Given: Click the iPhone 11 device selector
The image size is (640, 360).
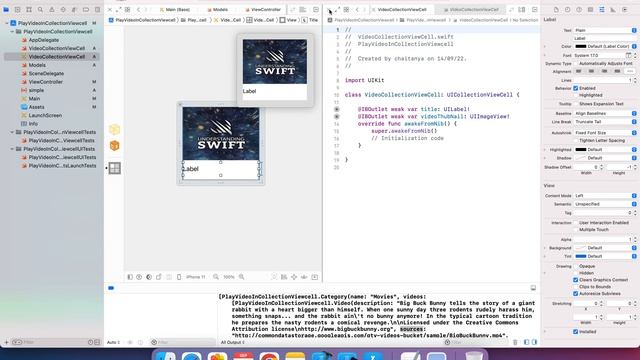Looking at the screenshot, I should click(x=196, y=277).
